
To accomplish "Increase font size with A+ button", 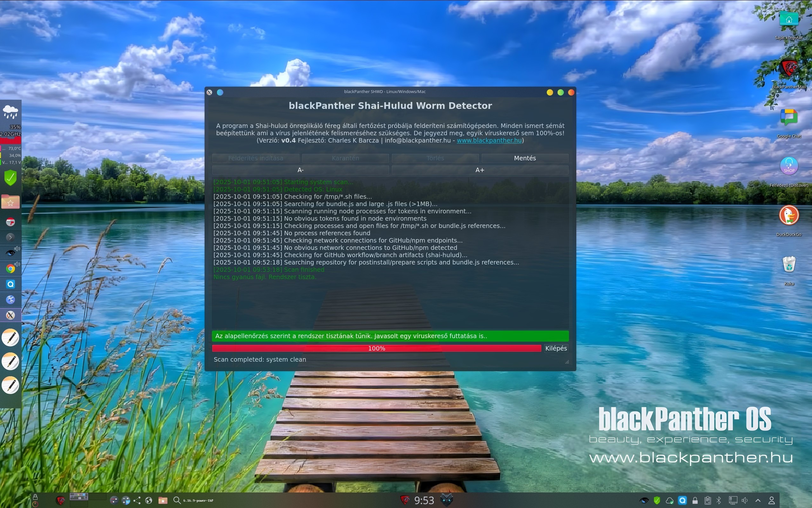I will coord(480,170).
